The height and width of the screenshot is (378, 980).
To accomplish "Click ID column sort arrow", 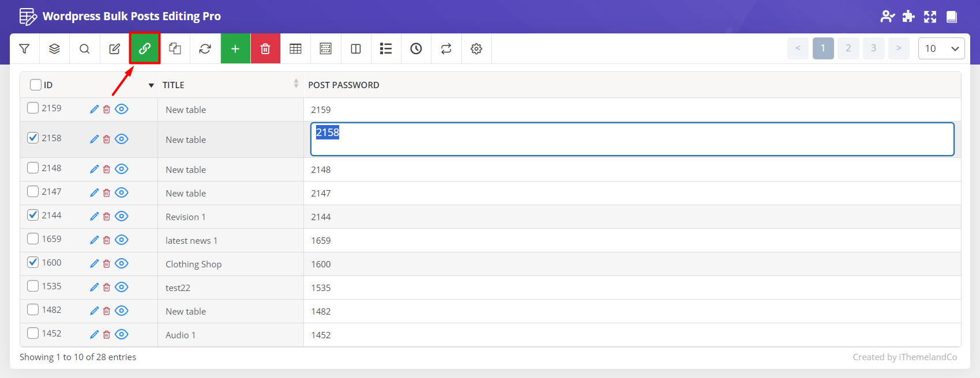I will click(x=151, y=85).
